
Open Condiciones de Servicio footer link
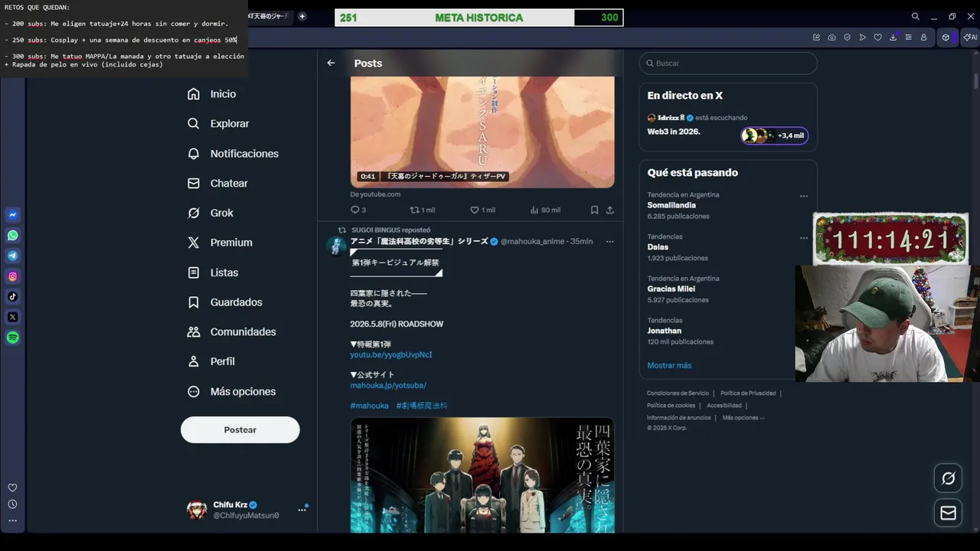click(678, 393)
